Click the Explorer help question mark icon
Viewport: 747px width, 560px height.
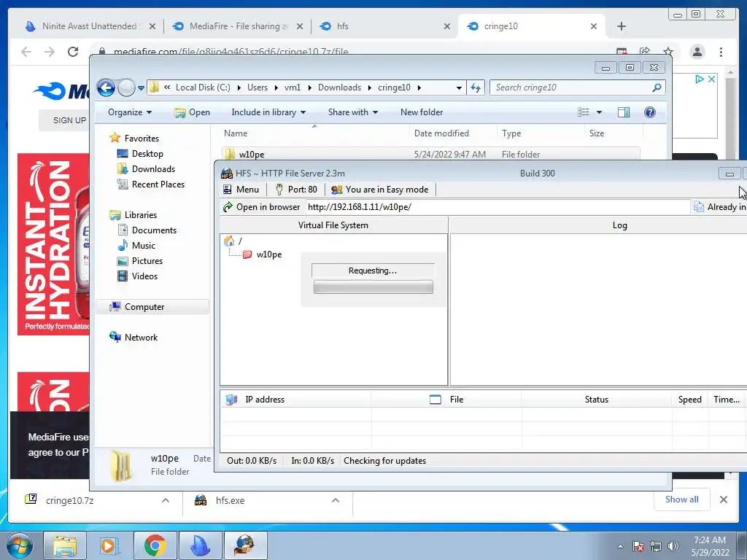click(x=650, y=112)
